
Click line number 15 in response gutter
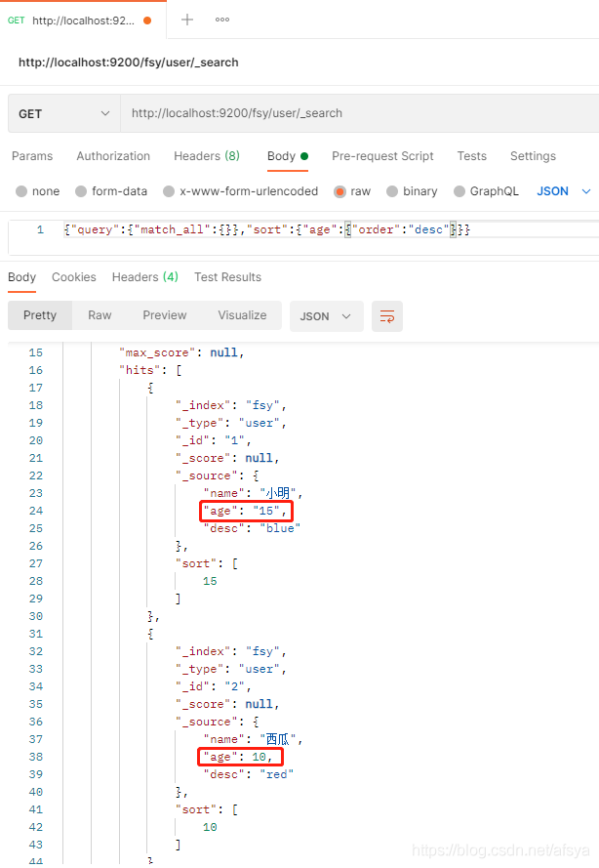coord(36,352)
